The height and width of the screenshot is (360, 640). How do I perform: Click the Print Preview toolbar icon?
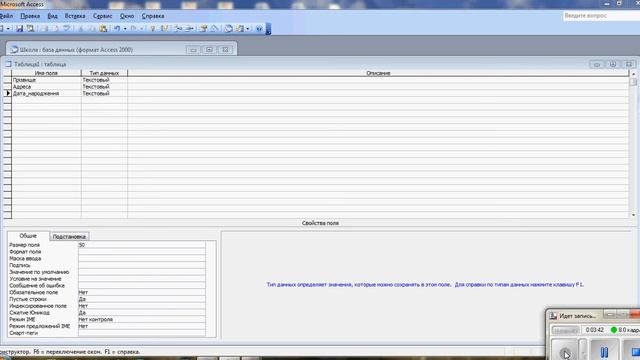(x=55, y=29)
